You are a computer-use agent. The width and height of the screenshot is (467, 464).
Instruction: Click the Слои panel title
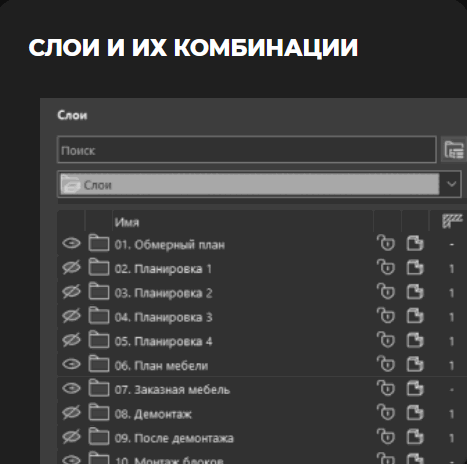point(72,115)
